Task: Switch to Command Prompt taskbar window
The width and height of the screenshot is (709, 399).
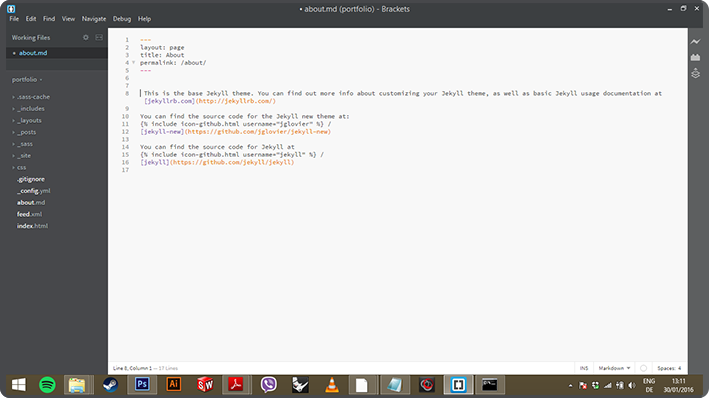Action: [490, 385]
